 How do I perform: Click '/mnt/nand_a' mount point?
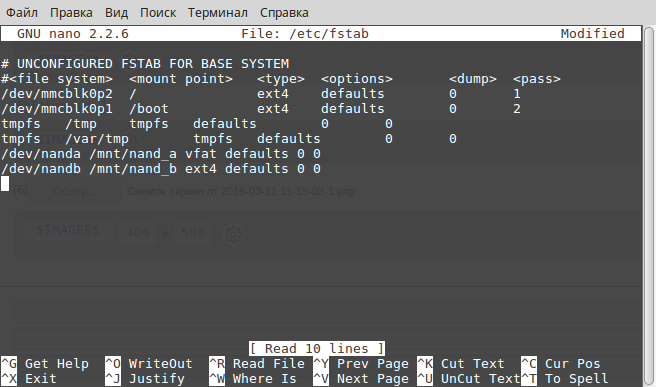[x=133, y=154]
